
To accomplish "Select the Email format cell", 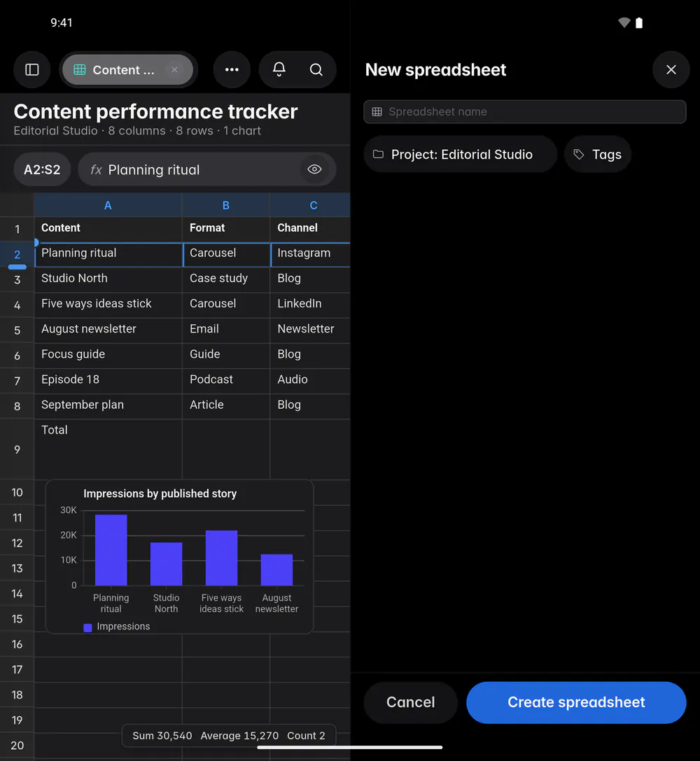I will (226, 329).
